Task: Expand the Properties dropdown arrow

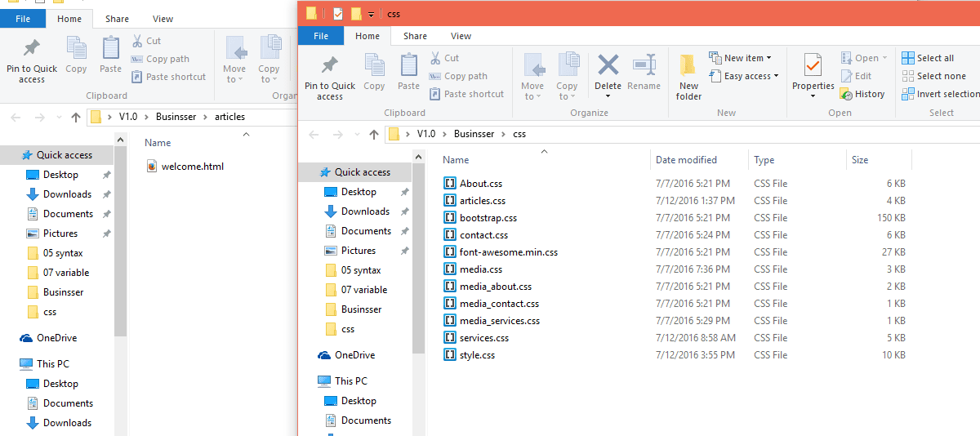Action: coord(813,96)
